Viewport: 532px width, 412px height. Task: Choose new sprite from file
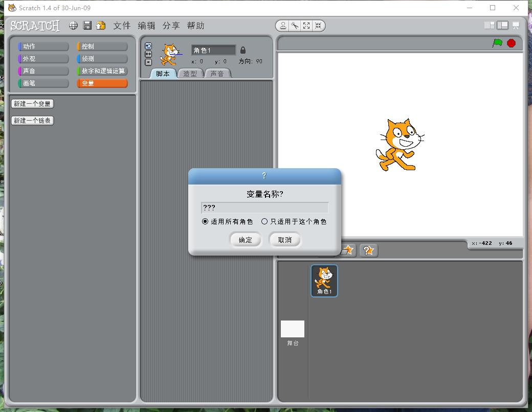click(x=347, y=250)
